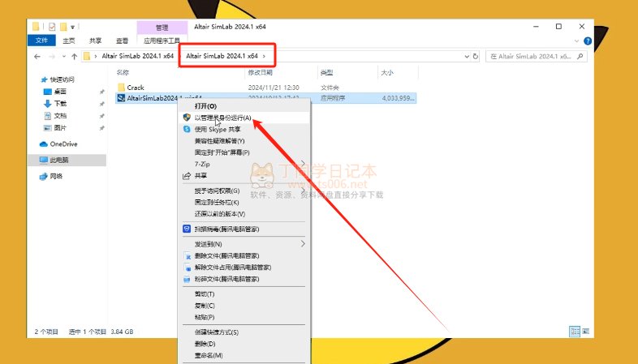The image size is (638, 364).
Task: Go up one folder level
Action: 74,57
